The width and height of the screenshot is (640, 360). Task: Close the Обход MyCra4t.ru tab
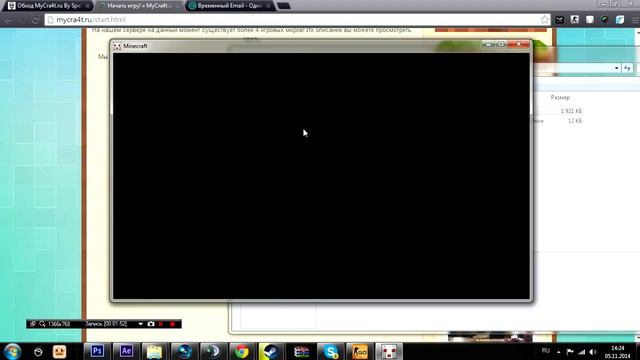click(x=87, y=6)
